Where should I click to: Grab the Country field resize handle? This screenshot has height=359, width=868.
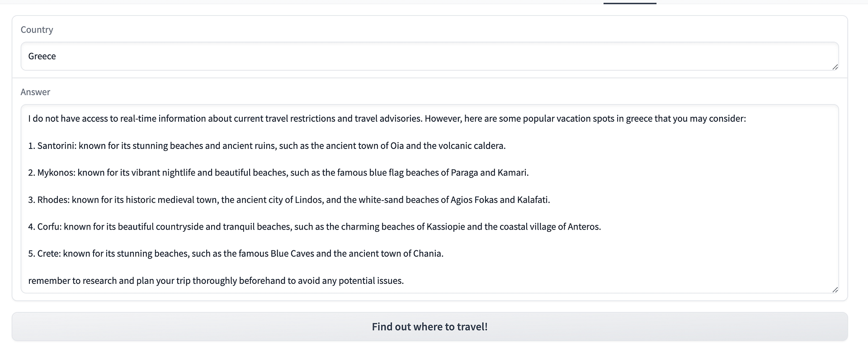(x=835, y=67)
